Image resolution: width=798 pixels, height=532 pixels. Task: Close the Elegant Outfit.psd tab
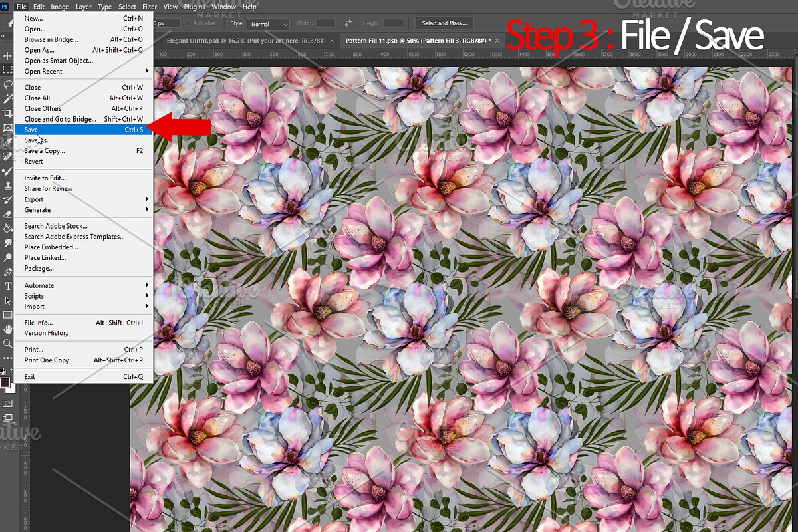(x=333, y=40)
